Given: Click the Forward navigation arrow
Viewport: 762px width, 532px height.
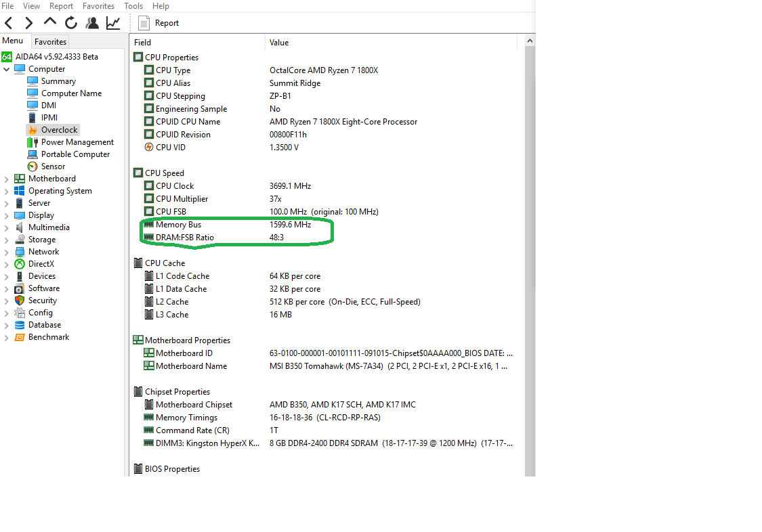Looking at the screenshot, I should [x=28, y=23].
